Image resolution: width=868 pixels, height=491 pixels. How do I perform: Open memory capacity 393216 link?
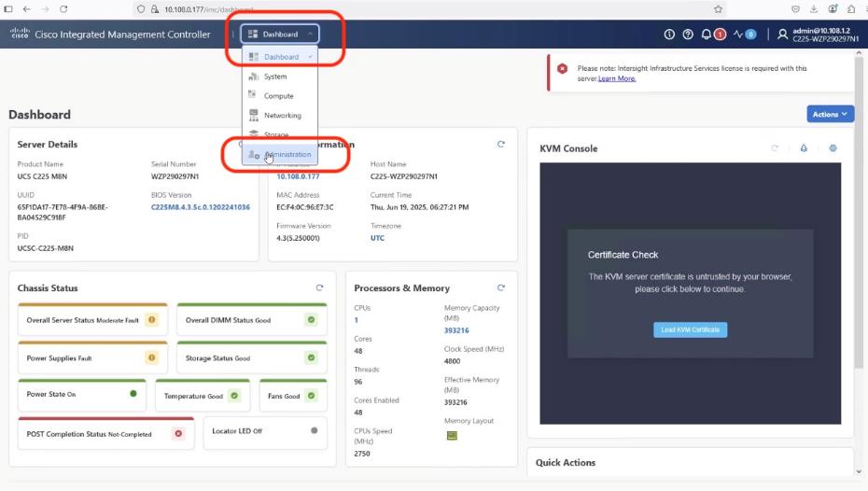(x=456, y=330)
